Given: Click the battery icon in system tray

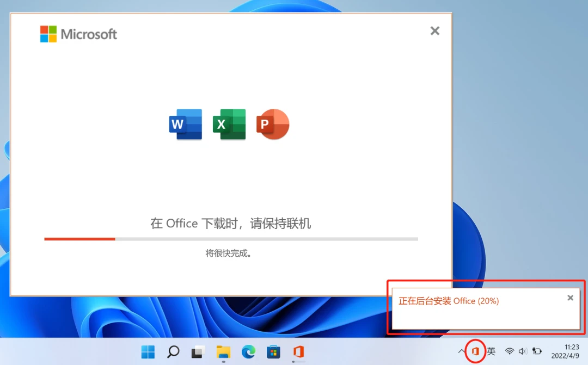Looking at the screenshot, I should [537, 351].
